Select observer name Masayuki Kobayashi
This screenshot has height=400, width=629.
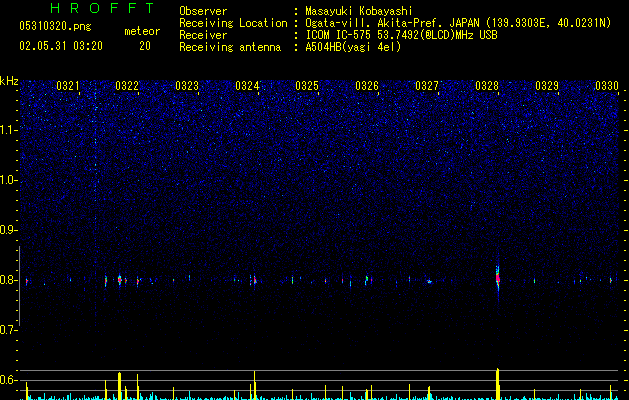pos(359,11)
